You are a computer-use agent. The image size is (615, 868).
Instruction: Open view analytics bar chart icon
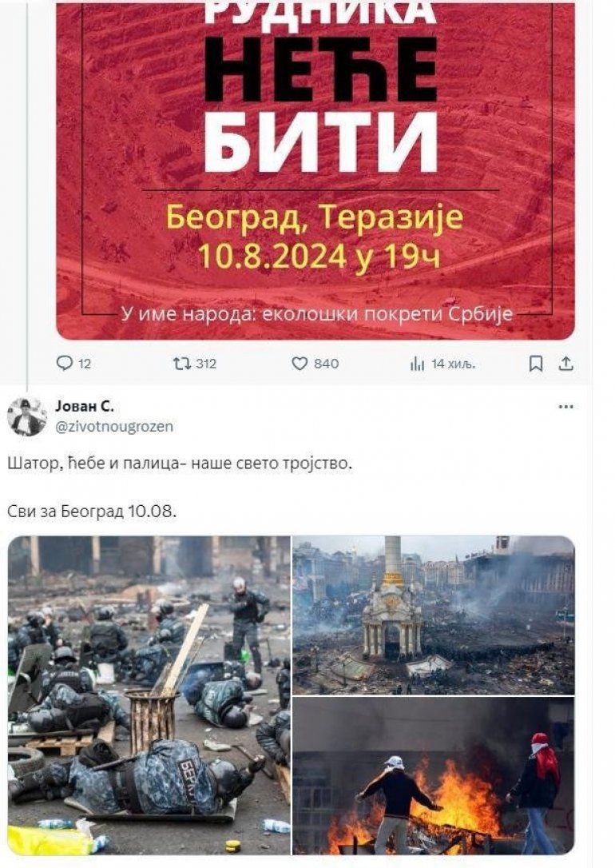click(417, 364)
